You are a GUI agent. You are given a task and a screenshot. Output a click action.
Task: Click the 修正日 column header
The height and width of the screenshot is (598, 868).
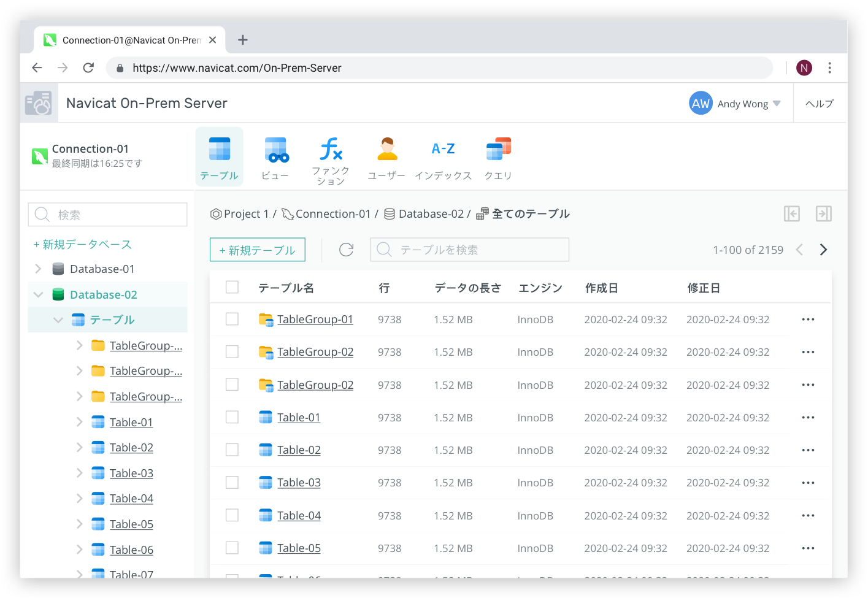(x=704, y=288)
